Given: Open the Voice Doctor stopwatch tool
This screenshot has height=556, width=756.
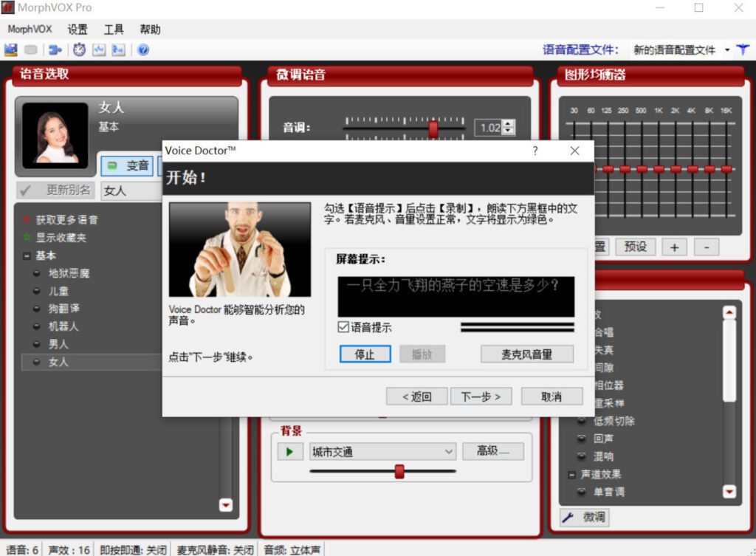Looking at the screenshot, I should coord(78,49).
